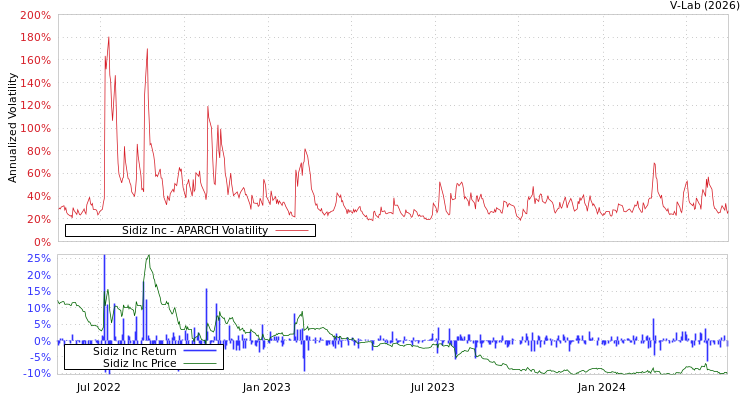Screen dimensions: 750x400
Task: Click the 140% y-axis label
Action: coord(34,84)
